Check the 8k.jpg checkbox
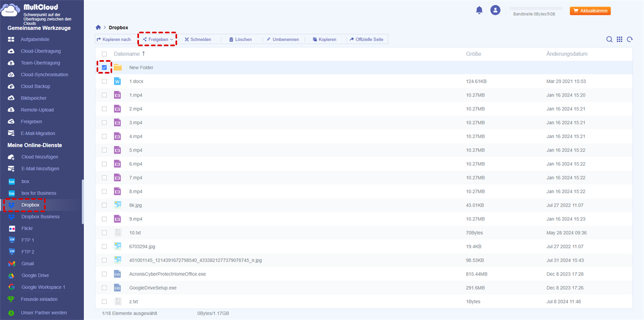The height and width of the screenshot is (320, 644). [x=104, y=205]
